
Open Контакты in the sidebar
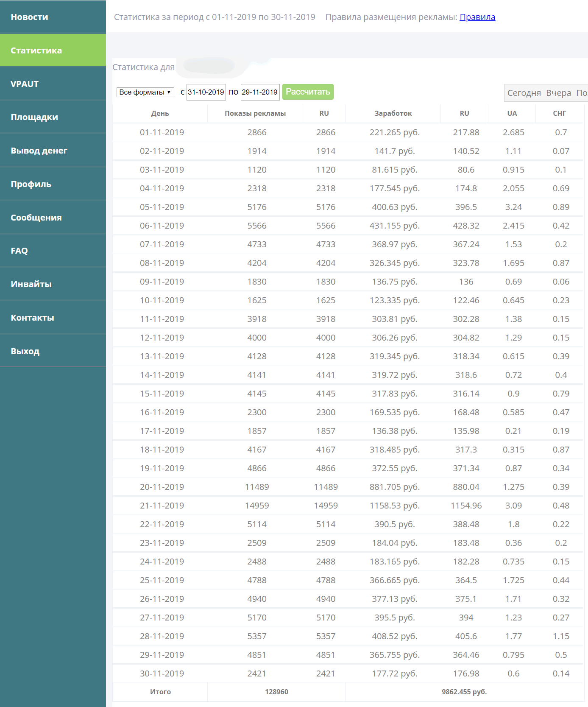32,318
